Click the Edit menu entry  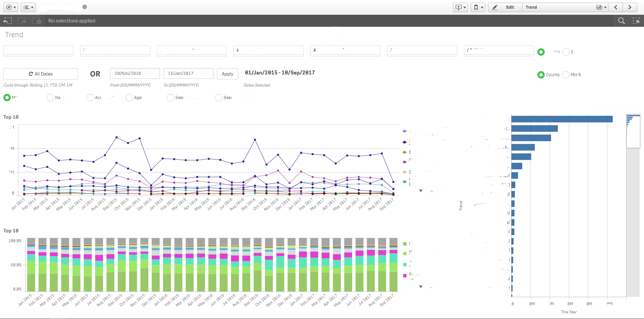[509, 7]
